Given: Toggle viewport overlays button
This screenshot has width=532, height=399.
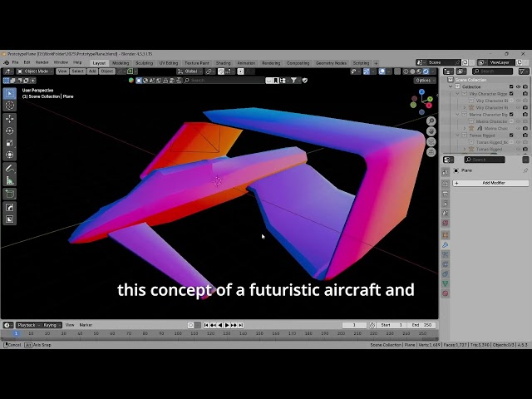Looking at the screenshot, I should 382,71.
